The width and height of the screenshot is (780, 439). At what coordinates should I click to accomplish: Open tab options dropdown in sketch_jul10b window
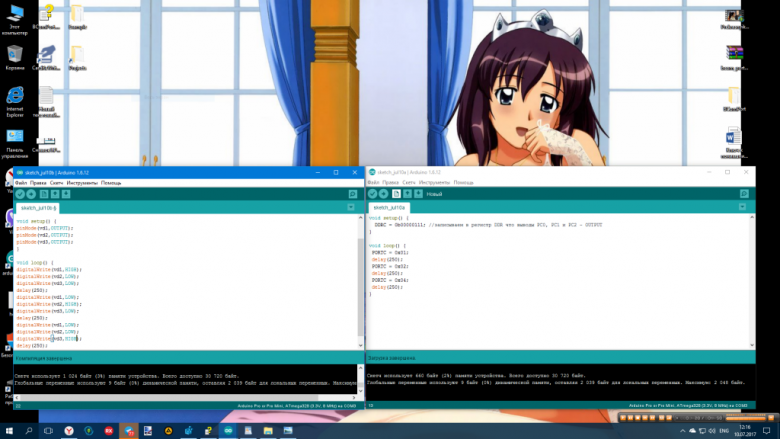(351, 207)
